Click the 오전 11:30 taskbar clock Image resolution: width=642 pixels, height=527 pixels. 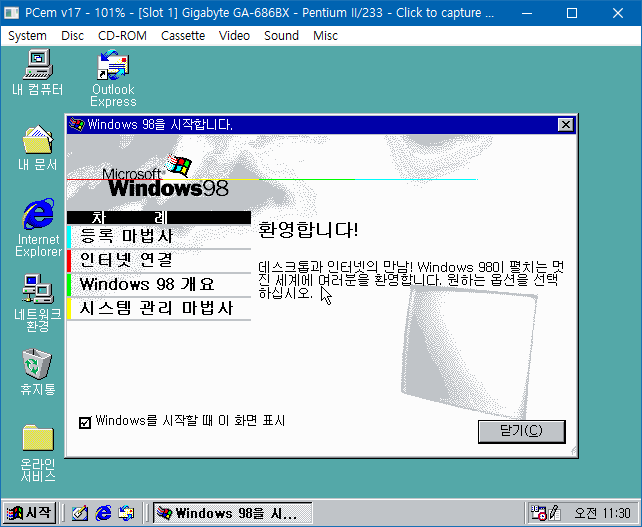coord(602,513)
